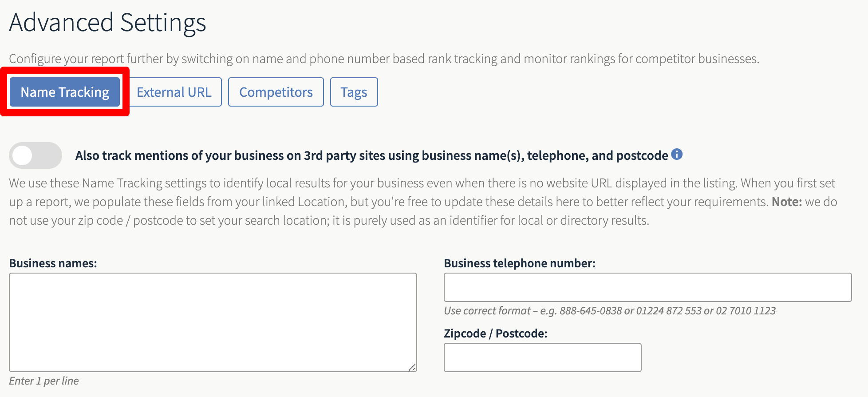Click the paragraph beginning "We use these Name Tracking settings"
The image size is (868, 397).
(423, 202)
